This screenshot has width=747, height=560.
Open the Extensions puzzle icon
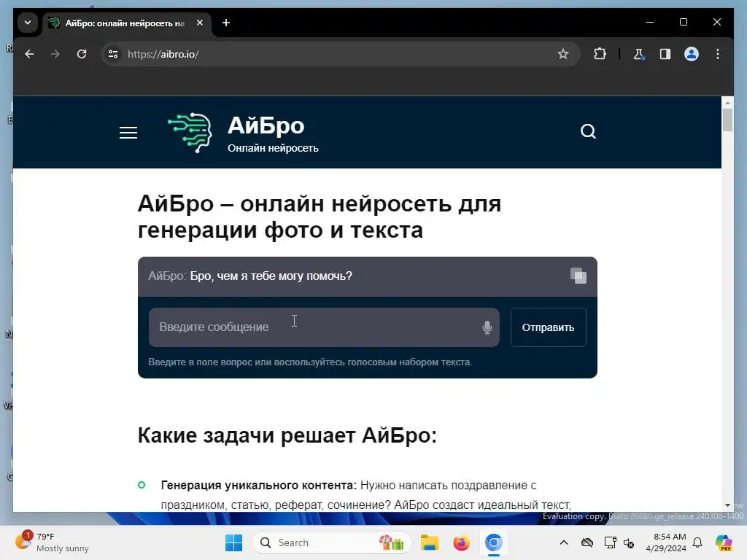pyautogui.click(x=600, y=54)
